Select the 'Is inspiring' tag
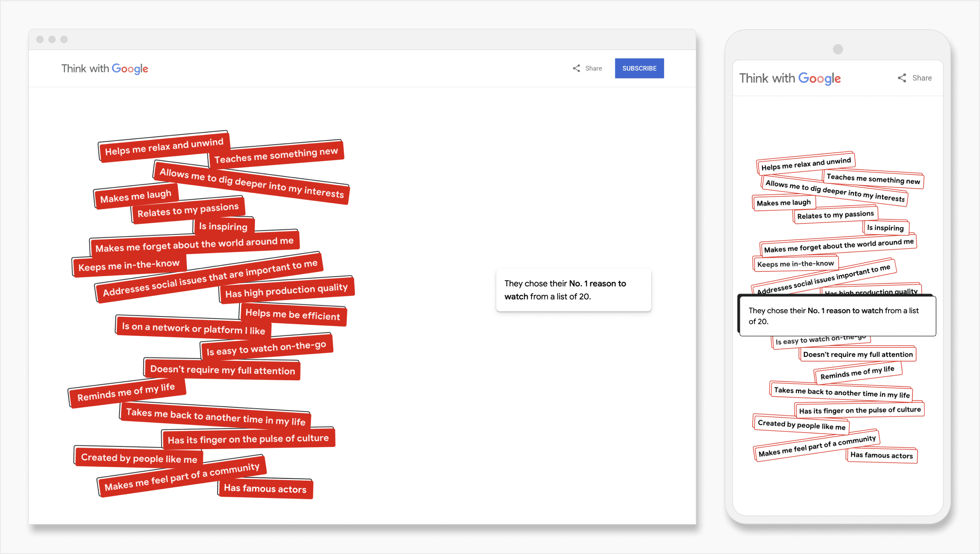The width and height of the screenshot is (980, 554). pyautogui.click(x=224, y=226)
